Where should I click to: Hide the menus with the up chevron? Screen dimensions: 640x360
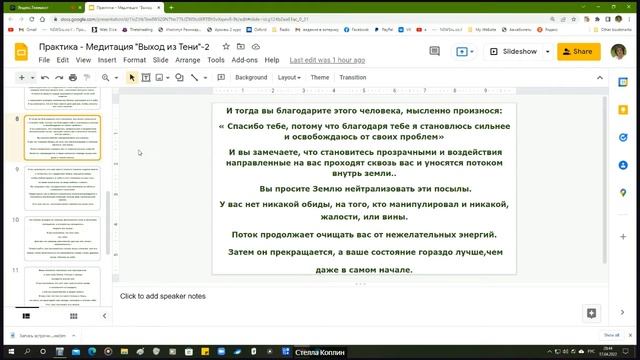click(600, 78)
